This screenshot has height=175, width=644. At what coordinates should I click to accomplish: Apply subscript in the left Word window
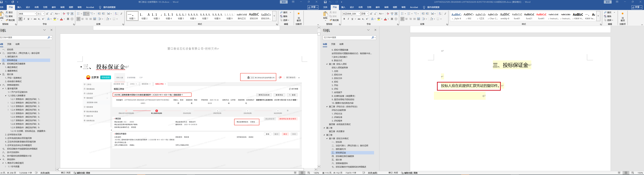coord(39,19)
